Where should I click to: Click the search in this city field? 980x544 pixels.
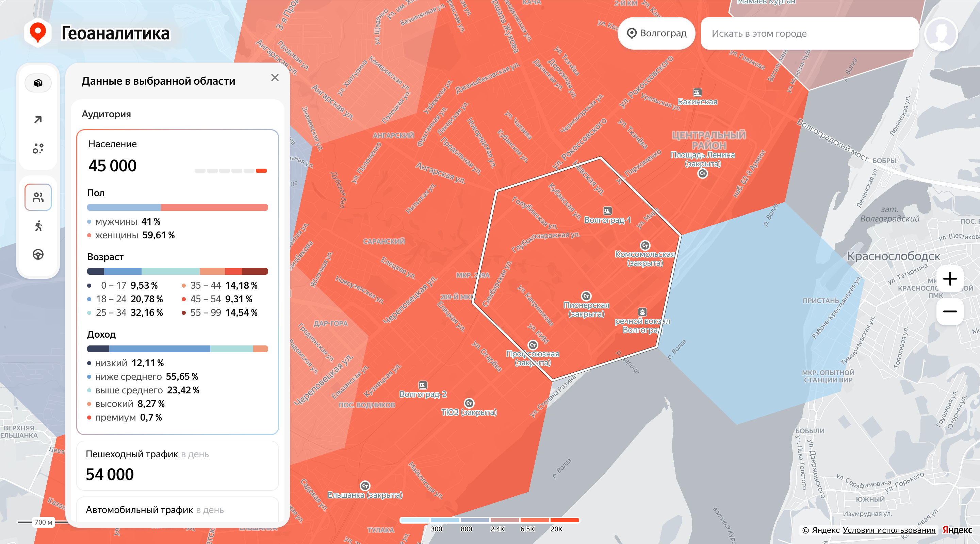[809, 33]
